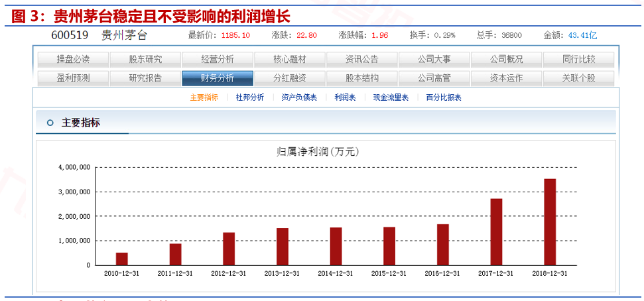
Task: Click the 主要指标 section heading text
Action: [80, 123]
